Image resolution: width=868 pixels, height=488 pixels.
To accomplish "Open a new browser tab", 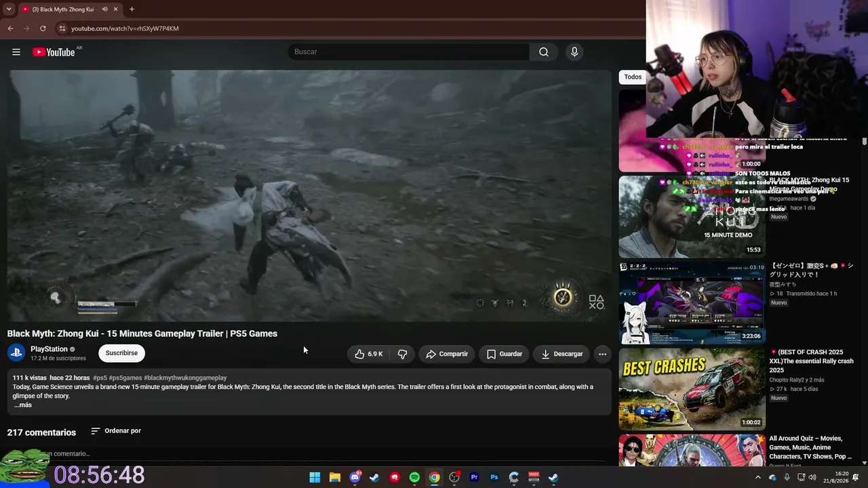I will click(x=132, y=9).
